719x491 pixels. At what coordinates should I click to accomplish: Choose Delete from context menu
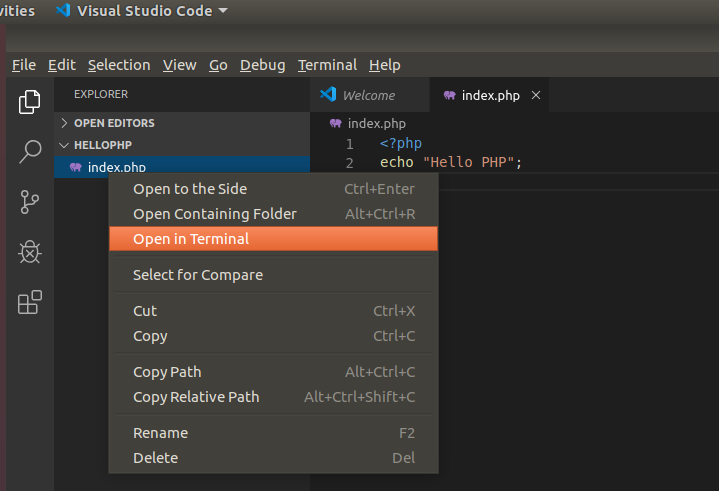point(273,458)
